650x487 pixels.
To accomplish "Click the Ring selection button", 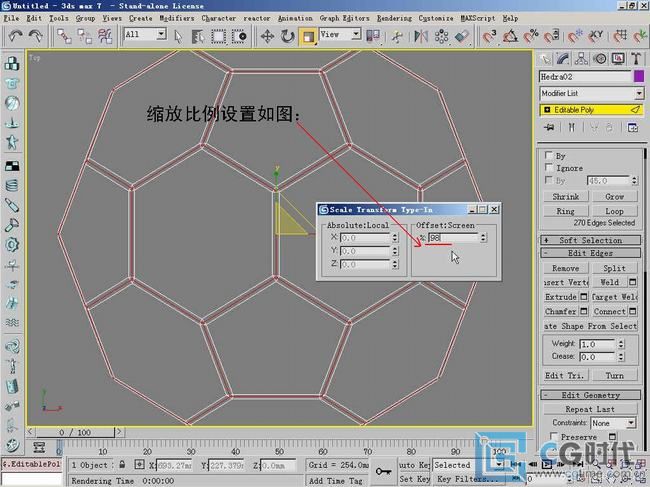I will click(x=566, y=211).
